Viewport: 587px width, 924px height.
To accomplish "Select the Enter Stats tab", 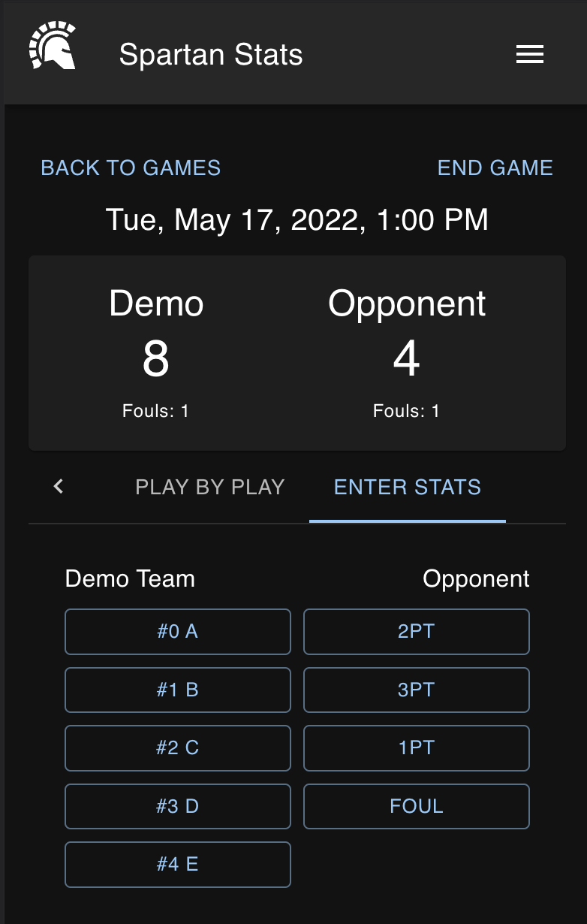I will [x=408, y=487].
